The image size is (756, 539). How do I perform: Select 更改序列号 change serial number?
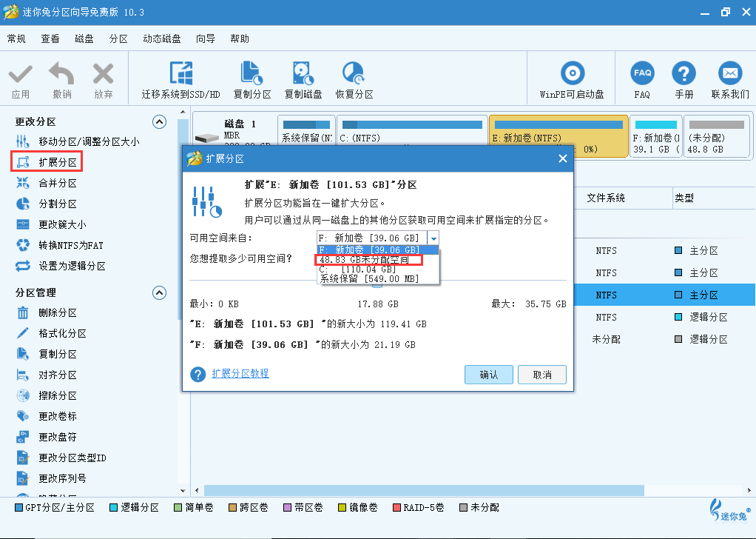51,478
